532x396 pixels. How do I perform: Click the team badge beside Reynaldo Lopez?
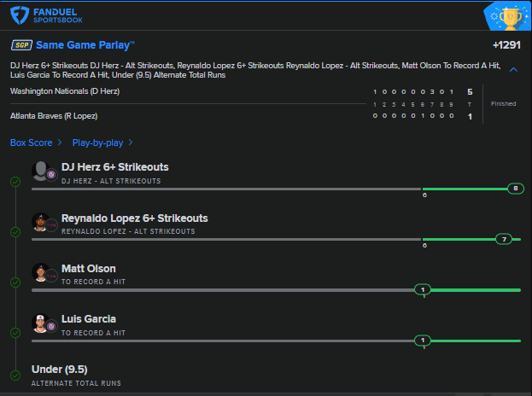pyautogui.click(x=51, y=225)
